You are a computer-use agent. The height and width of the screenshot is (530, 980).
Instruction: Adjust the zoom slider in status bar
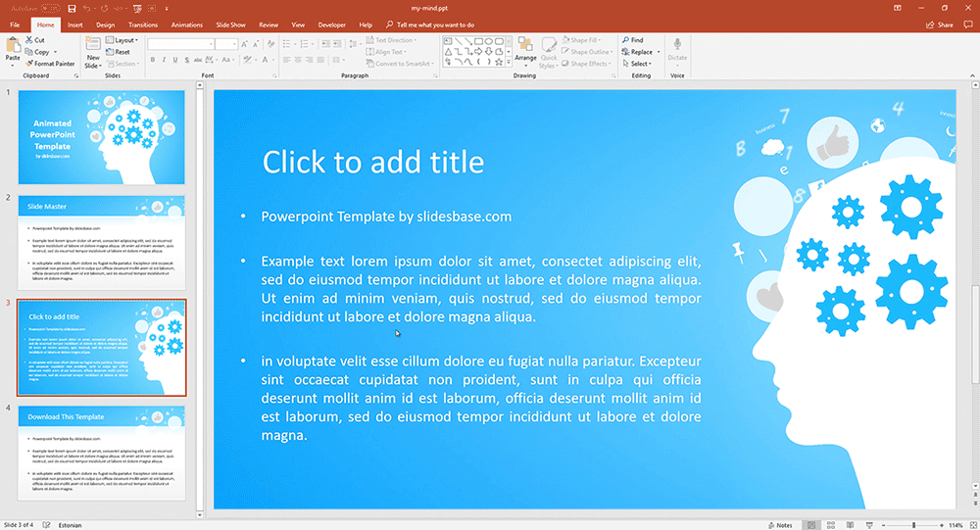pos(913,525)
